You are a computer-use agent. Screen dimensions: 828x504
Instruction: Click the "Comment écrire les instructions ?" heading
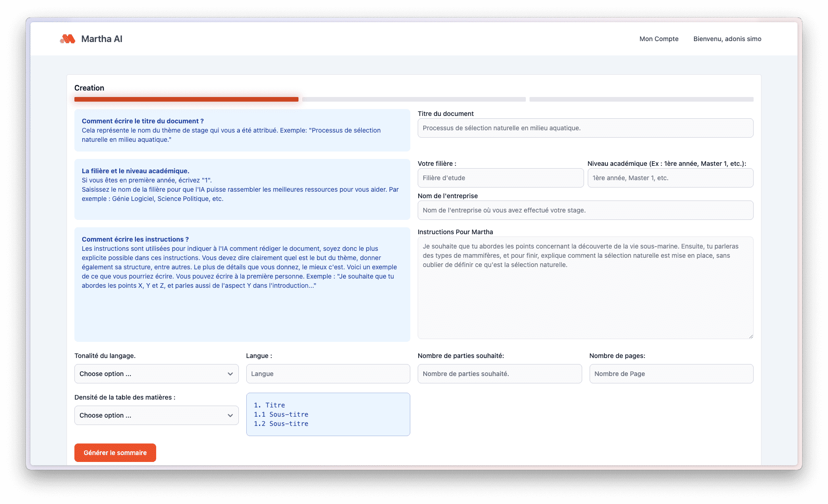point(135,239)
